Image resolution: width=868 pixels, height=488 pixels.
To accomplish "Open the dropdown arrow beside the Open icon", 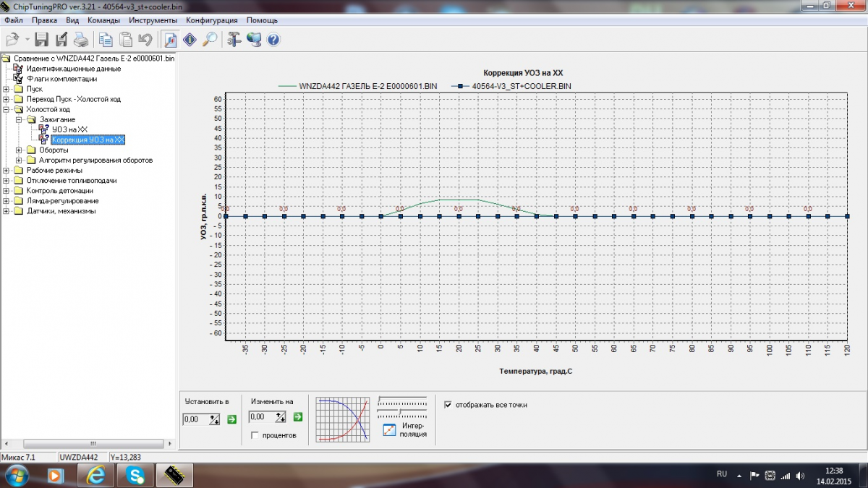I will click(x=27, y=40).
